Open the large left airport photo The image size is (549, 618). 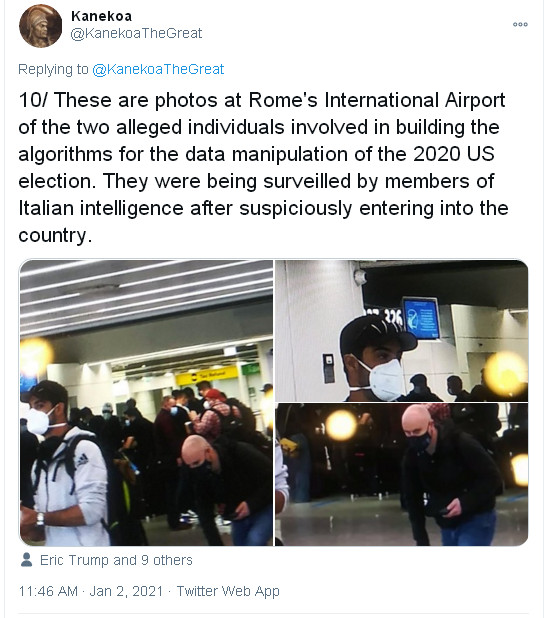(146, 403)
